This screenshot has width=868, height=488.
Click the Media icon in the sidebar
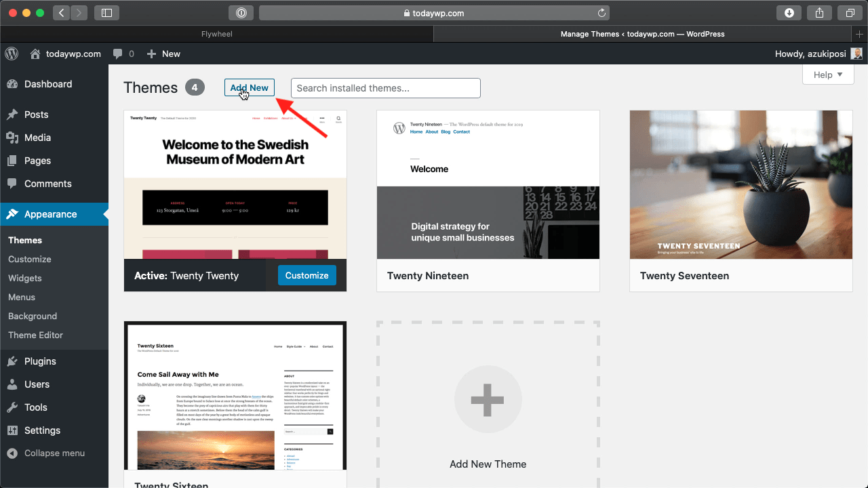click(12, 138)
